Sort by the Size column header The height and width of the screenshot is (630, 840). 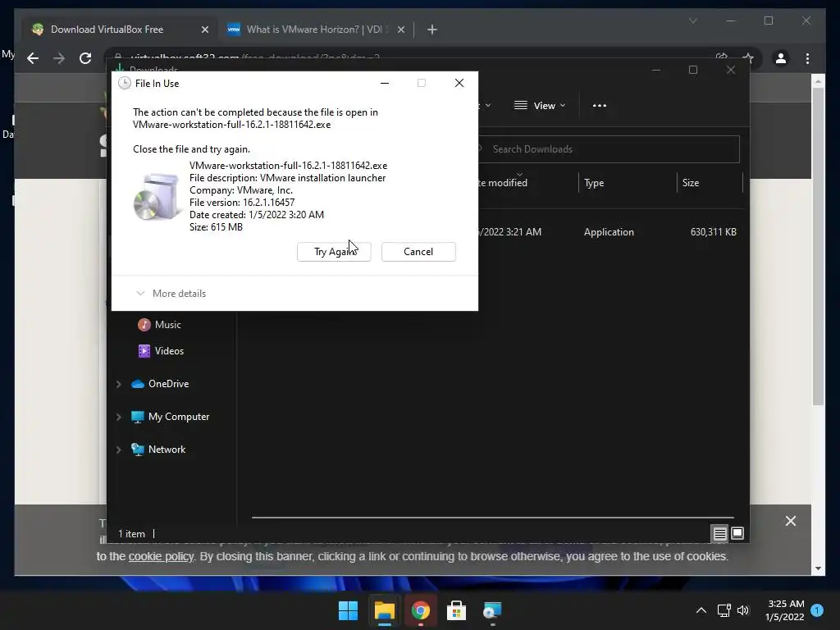(691, 183)
